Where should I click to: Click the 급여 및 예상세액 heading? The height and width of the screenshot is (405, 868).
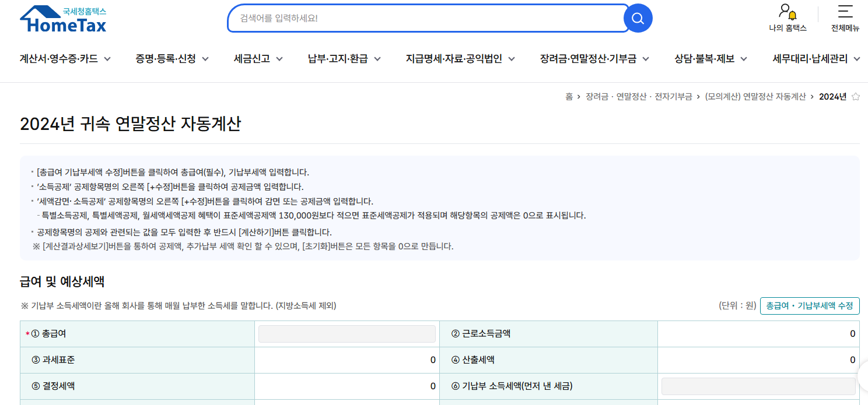click(62, 282)
